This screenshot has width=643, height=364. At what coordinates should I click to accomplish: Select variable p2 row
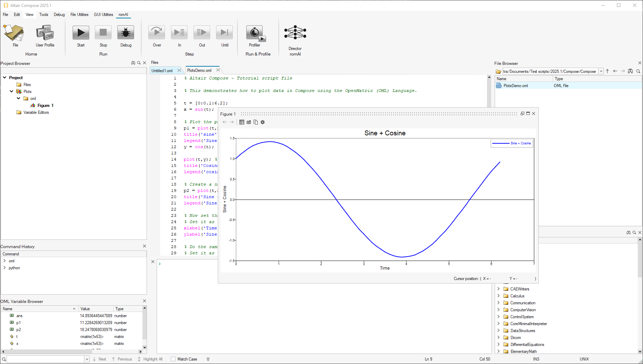pos(72,330)
